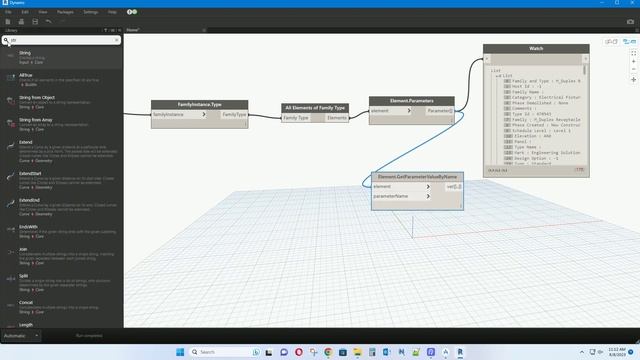
Task: Click the Undo arrow in toolbar
Action: point(49,21)
